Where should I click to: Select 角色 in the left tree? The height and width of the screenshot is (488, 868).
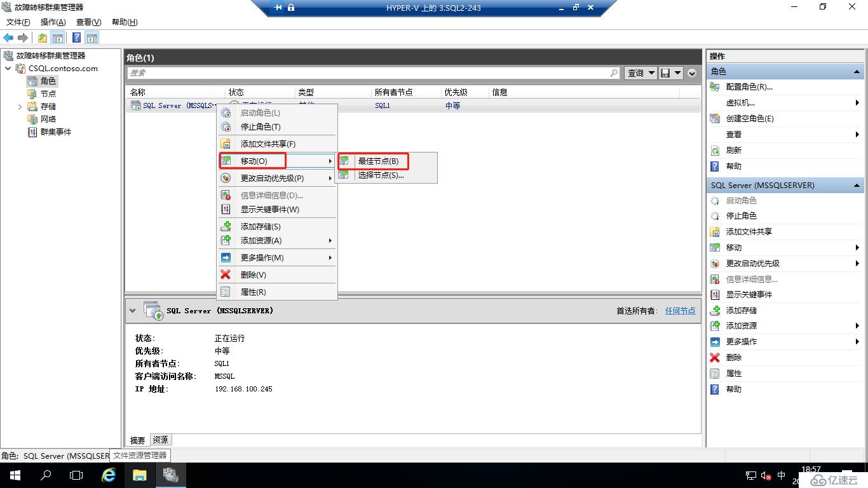[x=48, y=81]
